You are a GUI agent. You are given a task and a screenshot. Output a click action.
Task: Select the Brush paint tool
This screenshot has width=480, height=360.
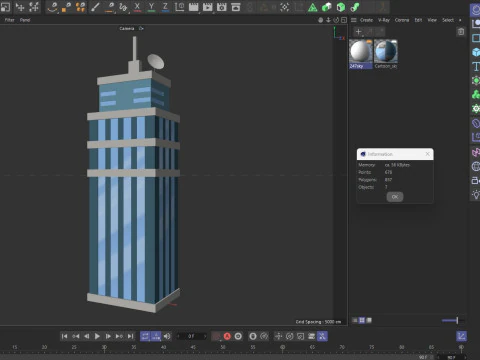pos(95,7)
